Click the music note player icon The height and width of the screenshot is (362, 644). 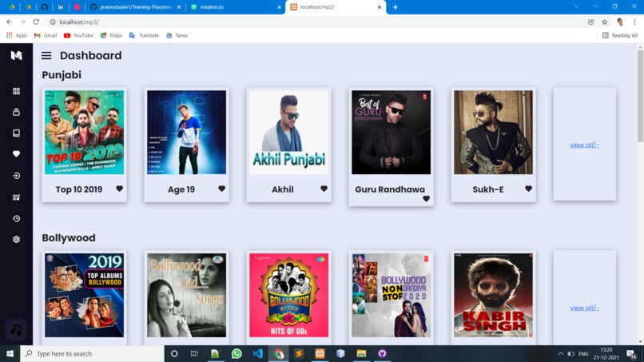[16, 329]
